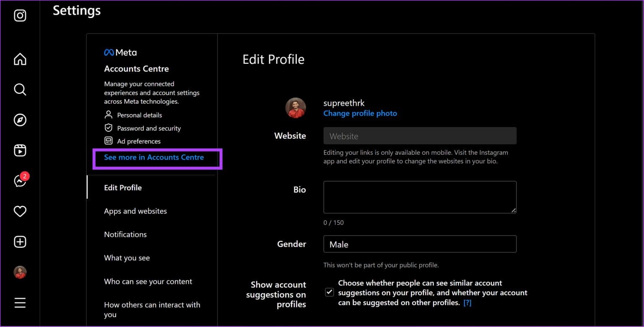Create a new post
The width and height of the screenshot is (644, 327).
[20, 242]
